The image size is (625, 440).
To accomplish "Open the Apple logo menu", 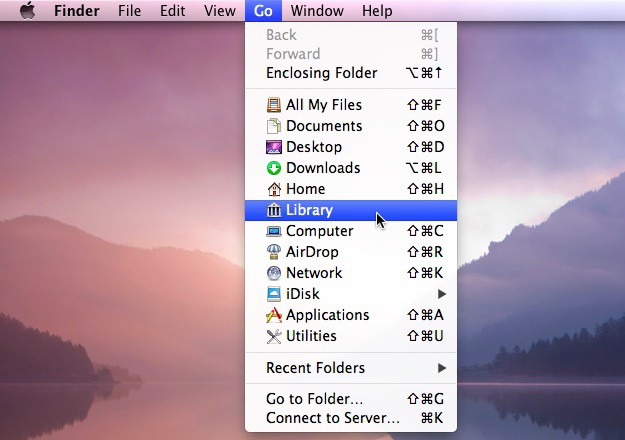I will (28, 10).
